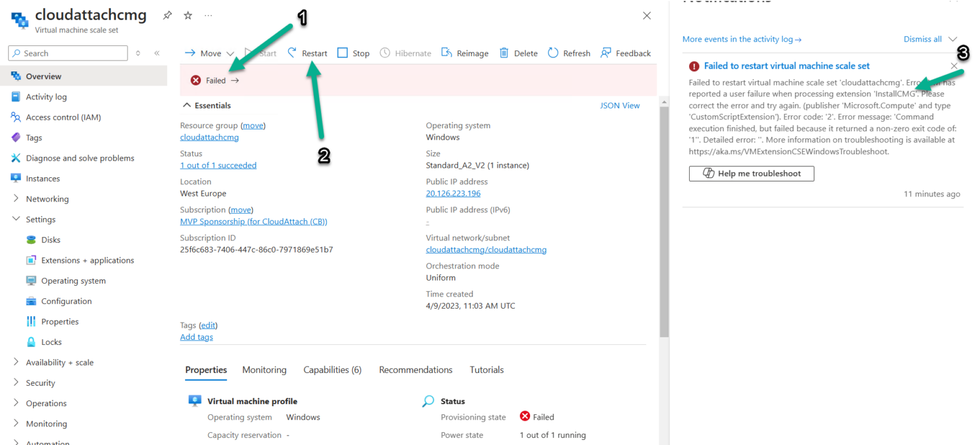This screenshot has height=445, width=980.
Task: Click the Move arrow icon in the toolbar
Action: point(191,53)
